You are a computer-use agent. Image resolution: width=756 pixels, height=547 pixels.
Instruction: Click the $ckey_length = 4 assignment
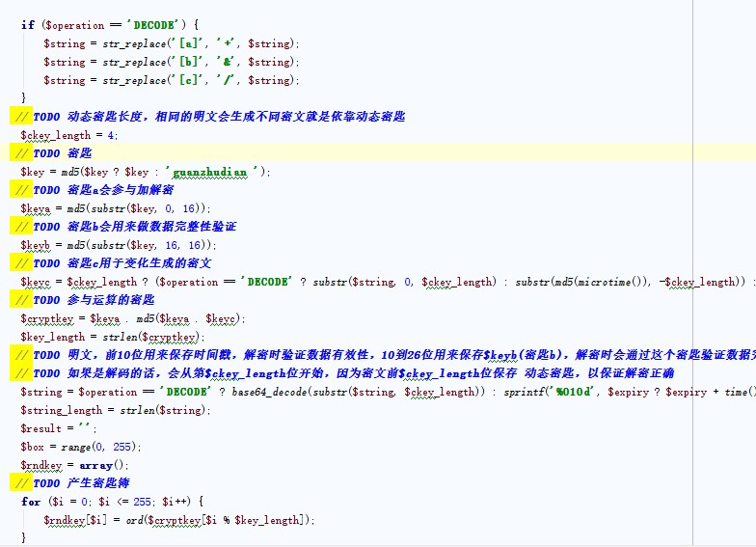point(69,135)
